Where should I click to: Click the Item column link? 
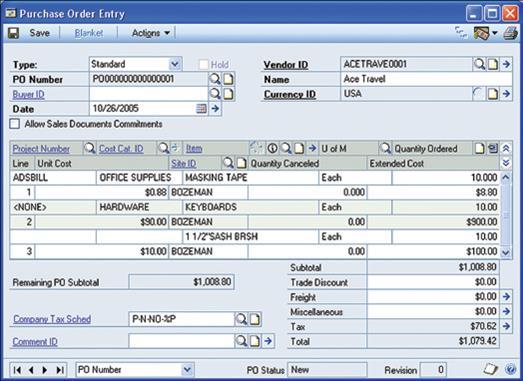(x=194, y=149)
